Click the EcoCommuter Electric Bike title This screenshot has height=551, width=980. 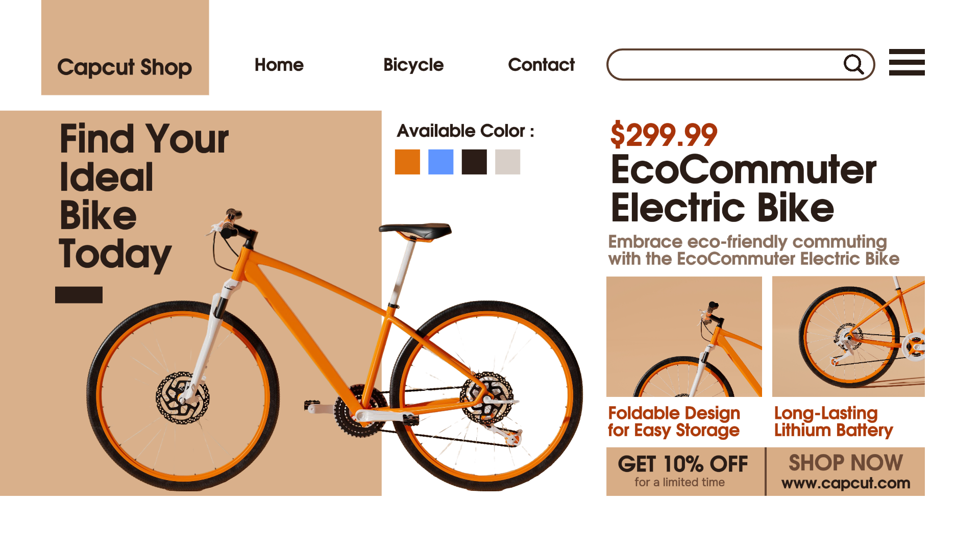point(743,189)
